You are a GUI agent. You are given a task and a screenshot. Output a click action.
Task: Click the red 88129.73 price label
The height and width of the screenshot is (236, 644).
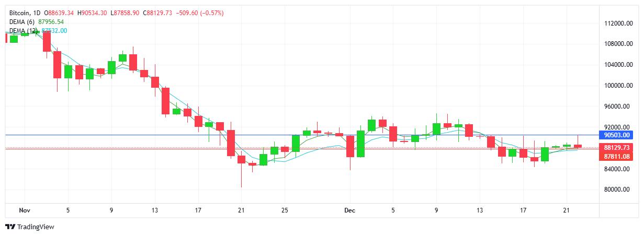pos(615,148)
